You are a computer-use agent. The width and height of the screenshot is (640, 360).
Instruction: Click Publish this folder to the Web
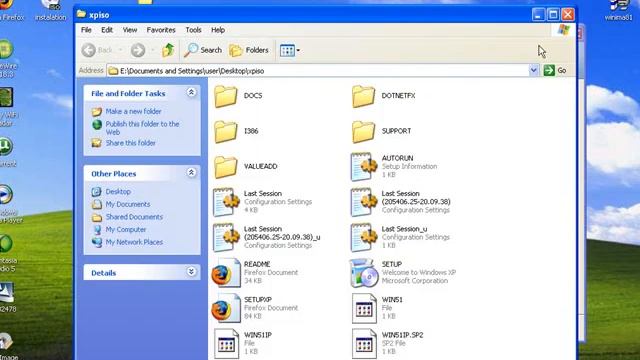142,128
